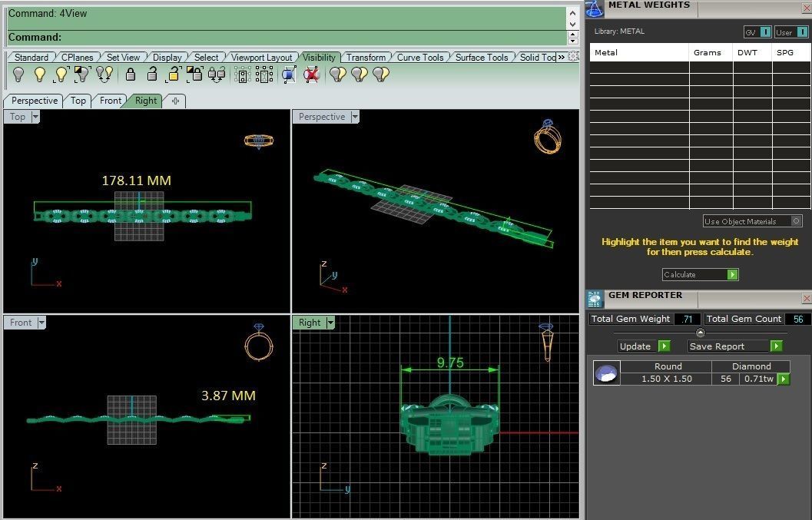Click the Gem Reporter slider handle

coord(701,333)
